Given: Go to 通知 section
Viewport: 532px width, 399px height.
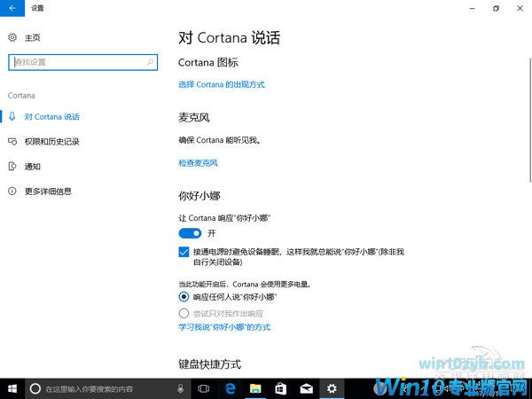Looking at the screenshot, I should 33,167.
